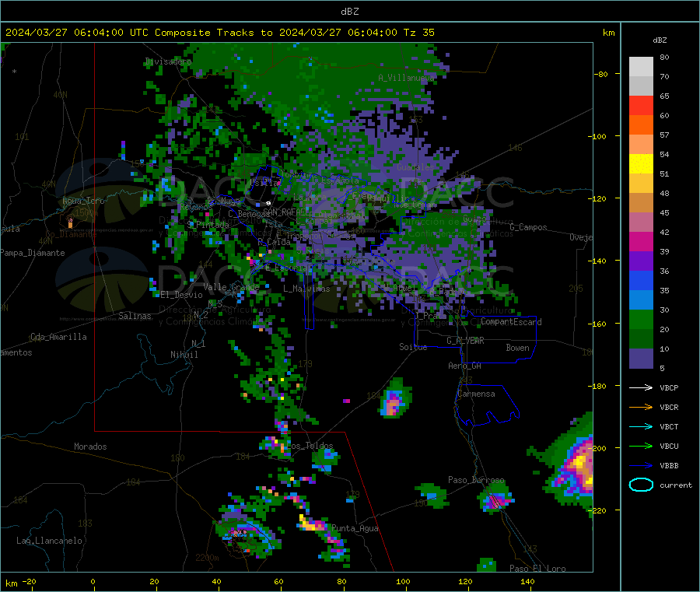This screenshot has width=700, height=592.
Task: Click the 'L_Malvinas' map label
Action: coord(306,289)
